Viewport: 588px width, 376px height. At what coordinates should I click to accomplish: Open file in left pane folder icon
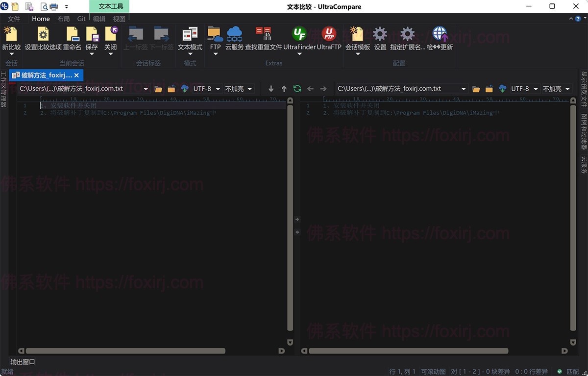158,89
